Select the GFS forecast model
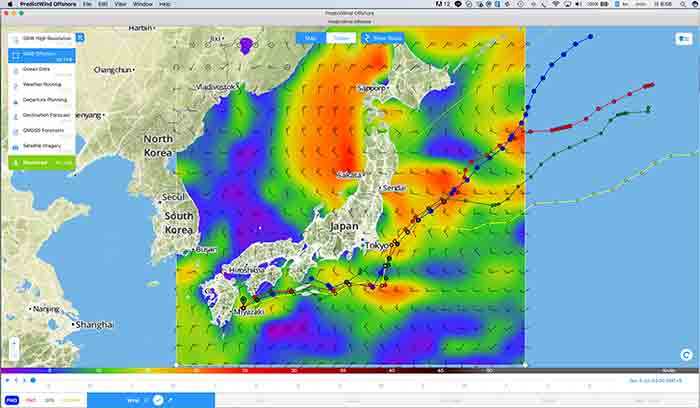This screenshot has width=700, height=408. coord(49,400)
